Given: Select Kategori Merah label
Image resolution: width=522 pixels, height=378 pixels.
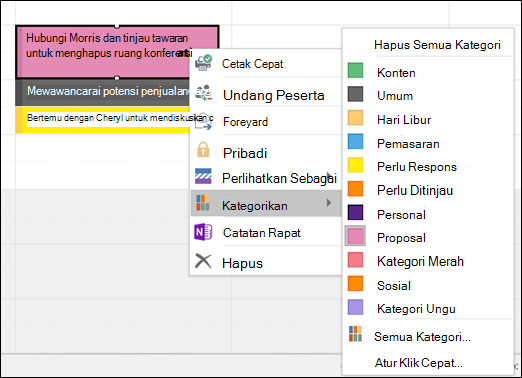Looking at the screenshot, I should point(420,261).
